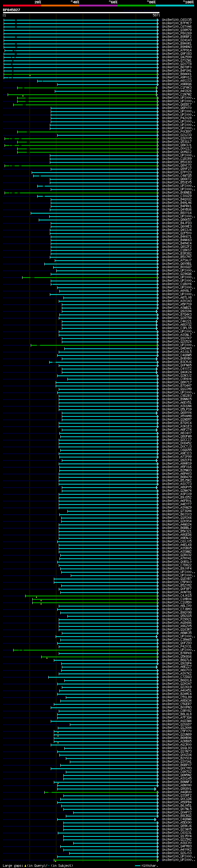197x868 pixels.
Task: Open hit UniRef100_Q38N79
Action: coord(177,30)
